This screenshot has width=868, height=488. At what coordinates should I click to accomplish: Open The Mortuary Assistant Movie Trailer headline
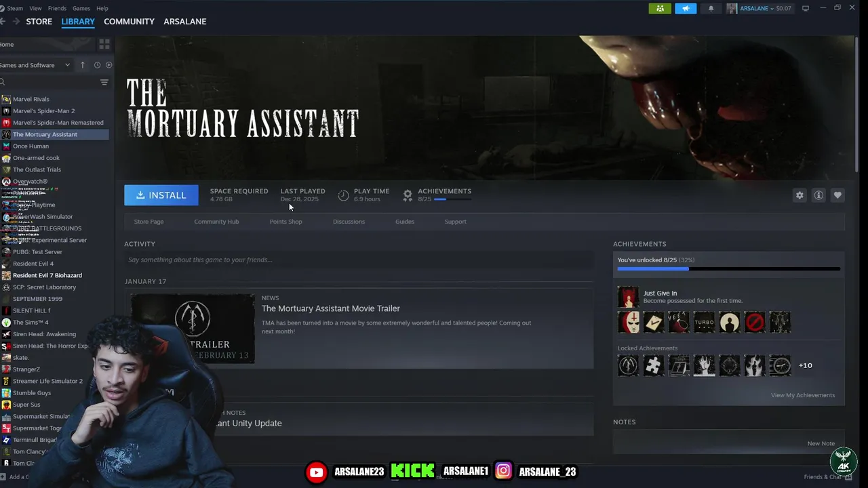click(x=331, y=308)
